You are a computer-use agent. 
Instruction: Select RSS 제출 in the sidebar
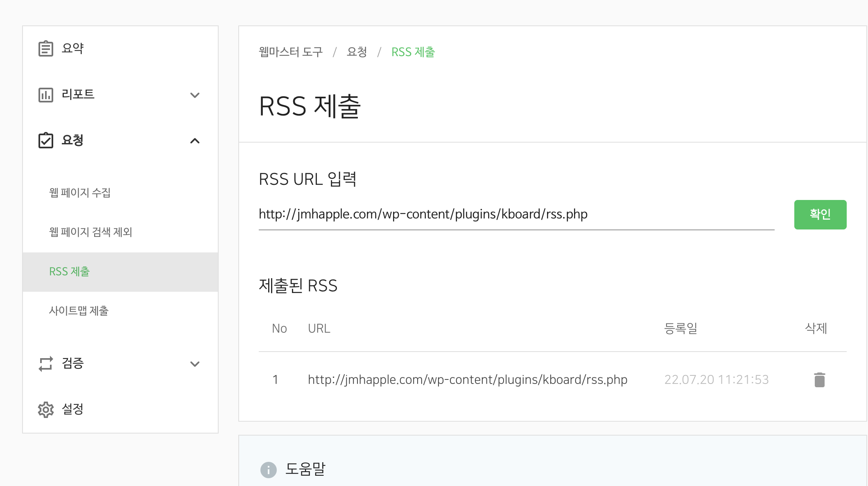coord(70,272)
